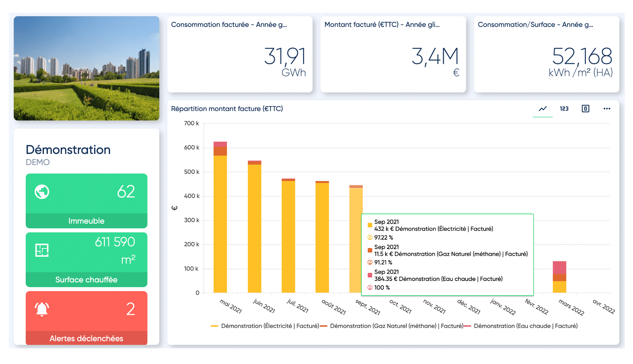Open the Montant facturé (€TTC) card
The height and width of the screenshot is (364, 633).
(x=393, y=54)
